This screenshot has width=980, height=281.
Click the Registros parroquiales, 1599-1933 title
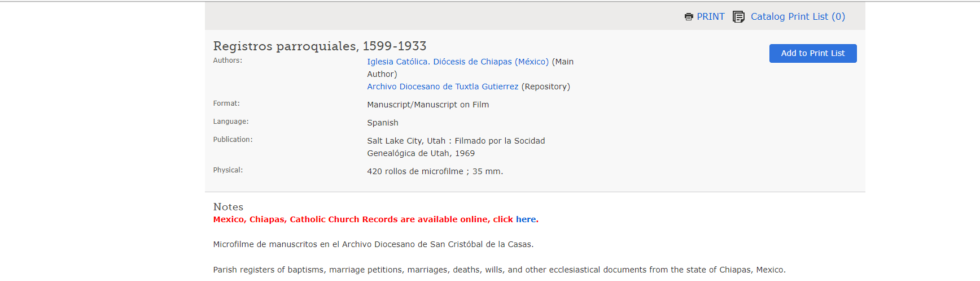320,46
